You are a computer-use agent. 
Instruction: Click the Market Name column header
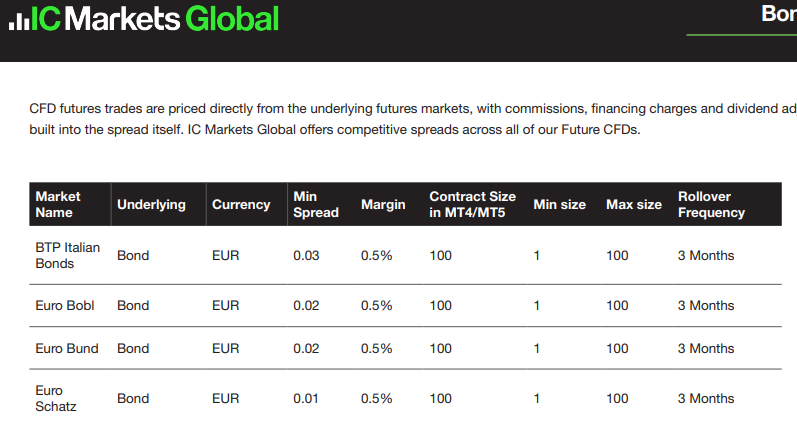pos(58,204)
